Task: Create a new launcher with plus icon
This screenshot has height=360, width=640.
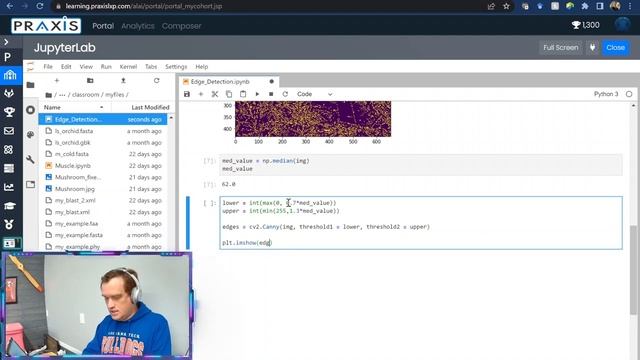Action: pos(57,81)
